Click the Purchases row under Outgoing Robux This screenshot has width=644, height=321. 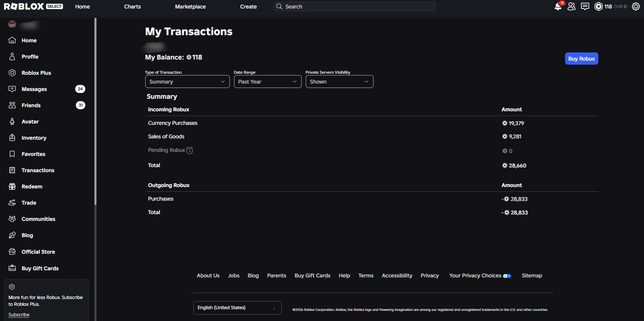point(161,199)
